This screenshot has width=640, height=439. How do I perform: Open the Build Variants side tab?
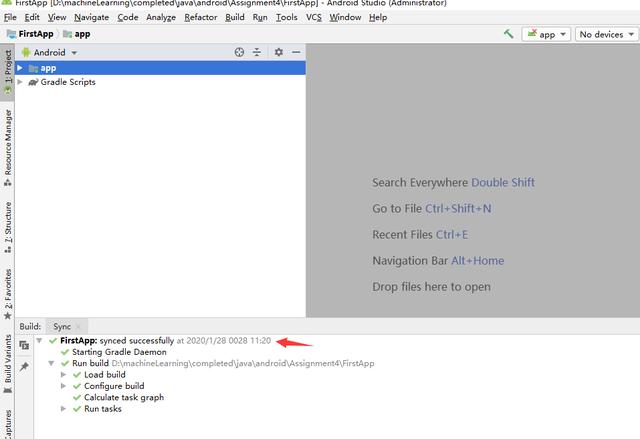point(7,364)
